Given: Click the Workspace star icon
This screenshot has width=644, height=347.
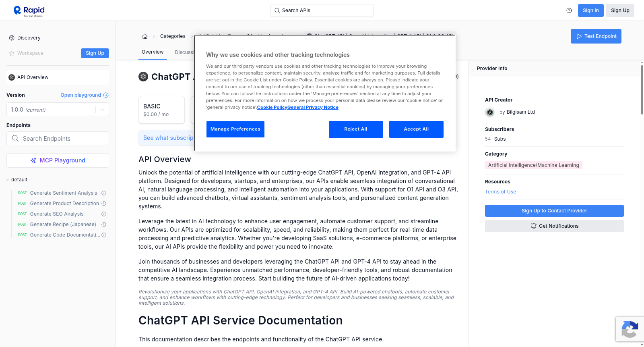Looking at the screenshot, I should [12, 53].
